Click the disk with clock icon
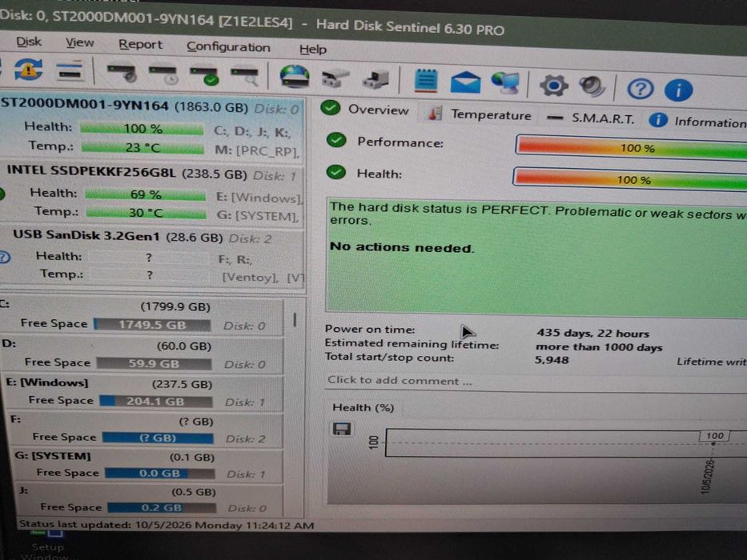The width and height of the screenshot is (747, 560). pos(163,74)
